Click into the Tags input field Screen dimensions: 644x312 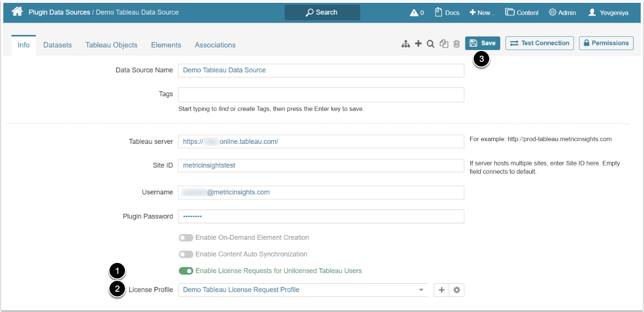[x=321, y=94]
